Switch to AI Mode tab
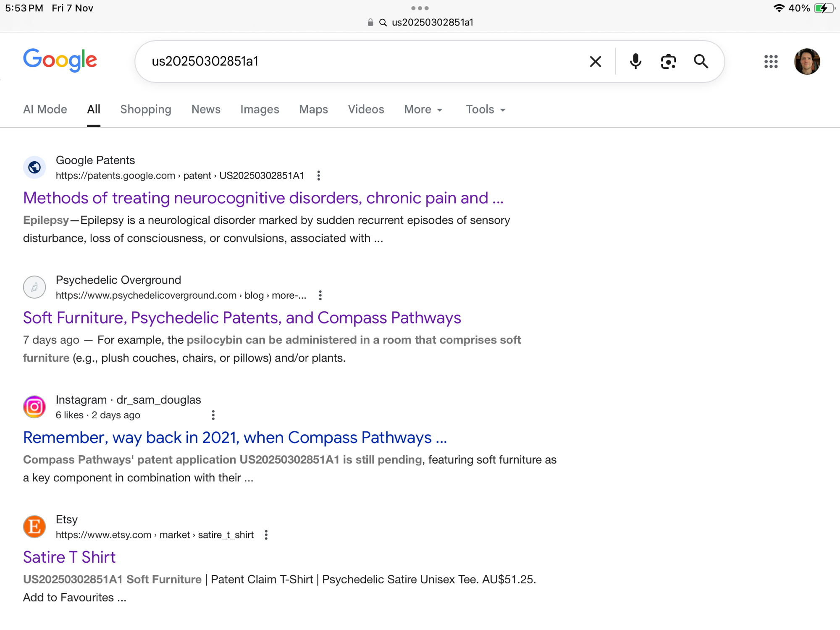This screenshot has height=630, width=840. point(45,110)
